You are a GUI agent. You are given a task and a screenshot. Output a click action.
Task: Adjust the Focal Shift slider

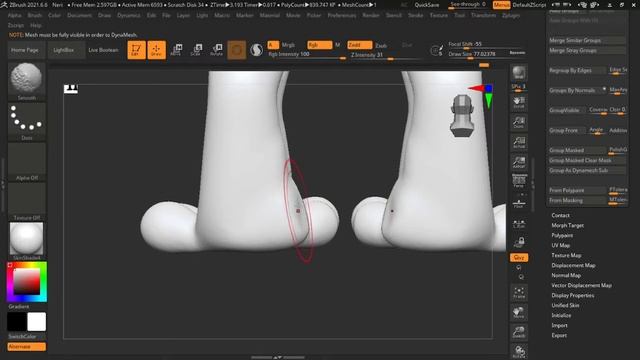pos(486,44)
